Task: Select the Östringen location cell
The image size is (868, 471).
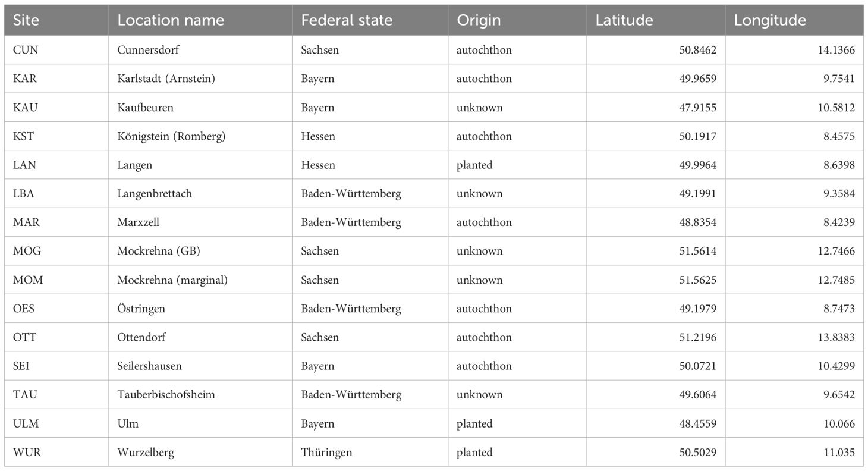Action: [141, 309]
